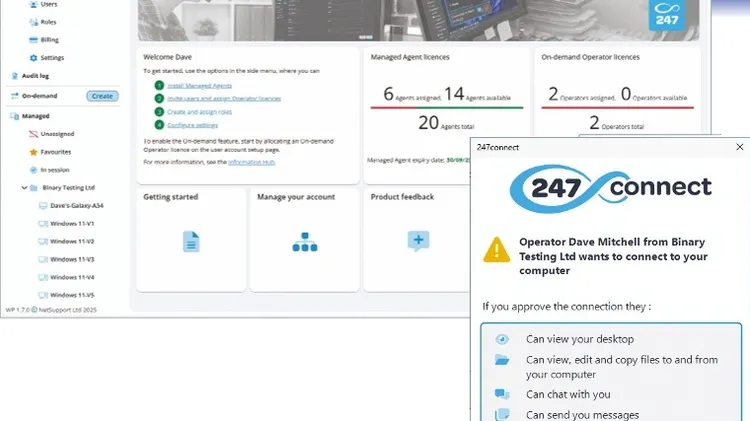Select Windows 11-V1 in tree
Image resolution: width=750 pixels, height=421 pixels.
[72, 223]
